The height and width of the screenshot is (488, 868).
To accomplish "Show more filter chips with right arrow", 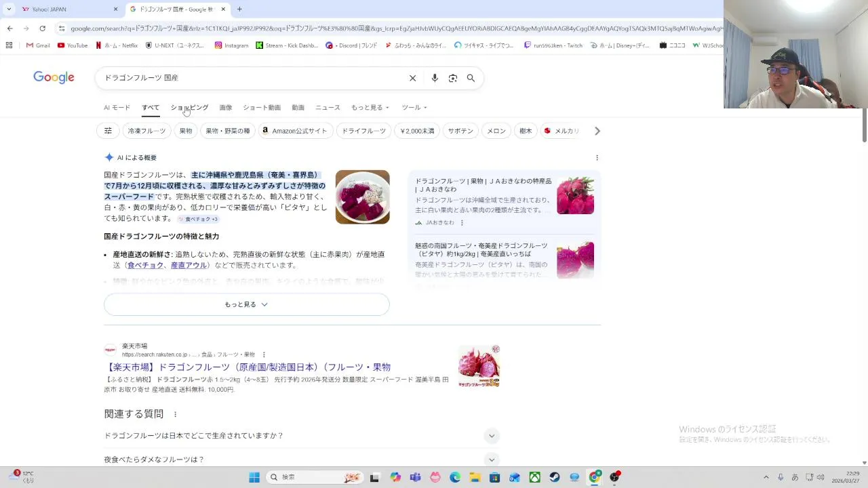I will point(597,131).
